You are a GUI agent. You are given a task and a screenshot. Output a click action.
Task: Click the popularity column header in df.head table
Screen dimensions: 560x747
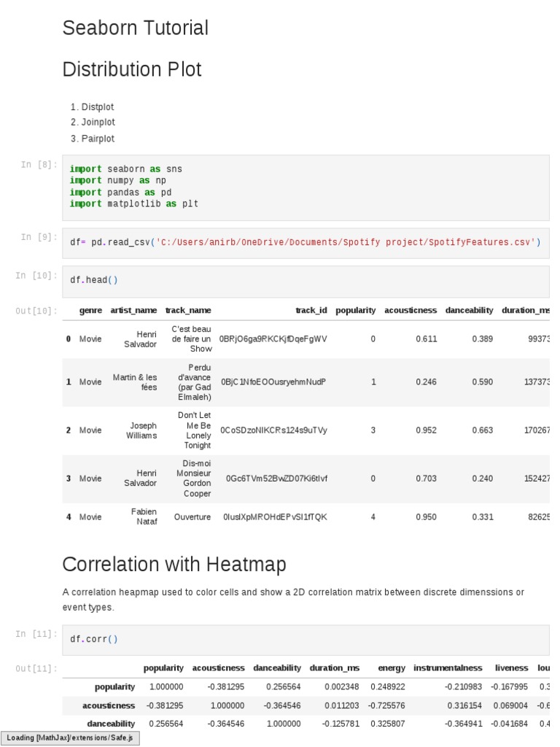coord(355,310)
